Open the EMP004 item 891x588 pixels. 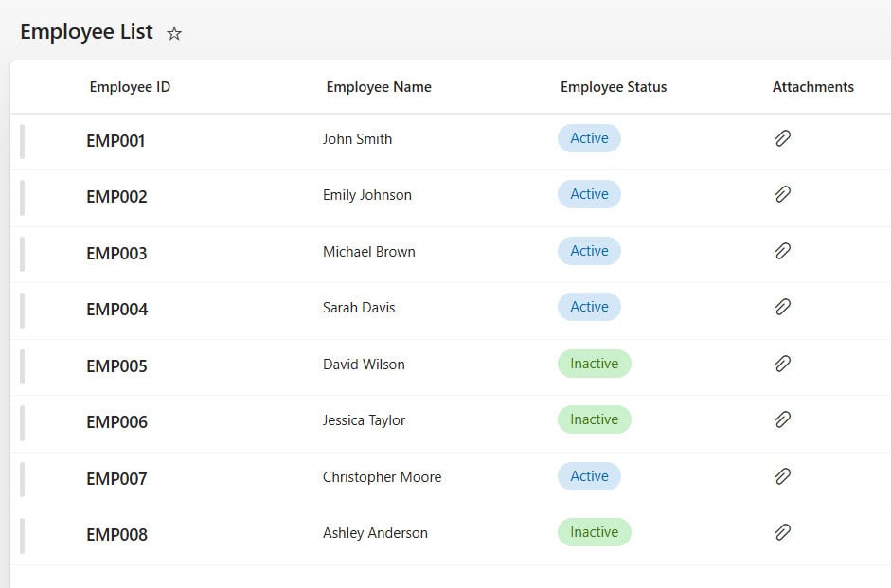click(117, 310)
